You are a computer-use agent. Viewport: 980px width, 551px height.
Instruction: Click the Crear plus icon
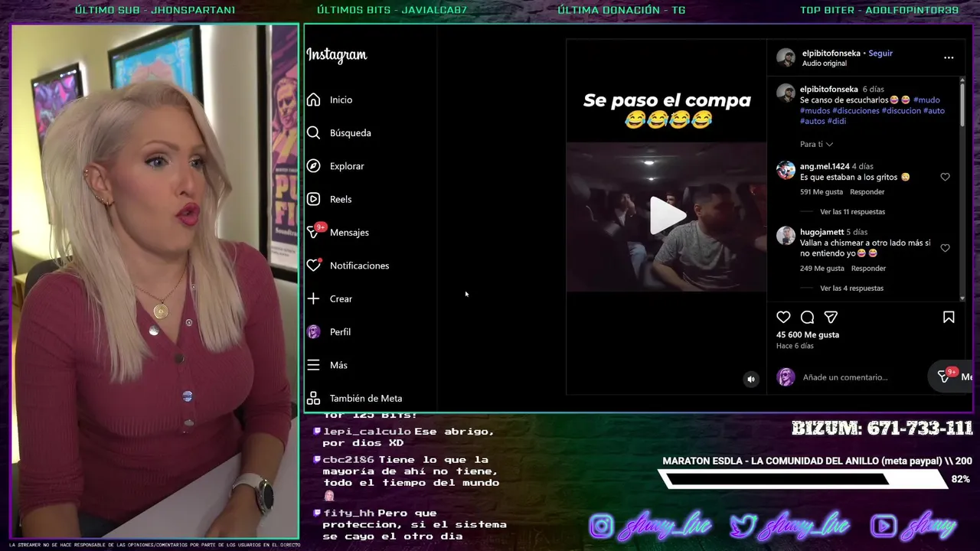[313, 298]
